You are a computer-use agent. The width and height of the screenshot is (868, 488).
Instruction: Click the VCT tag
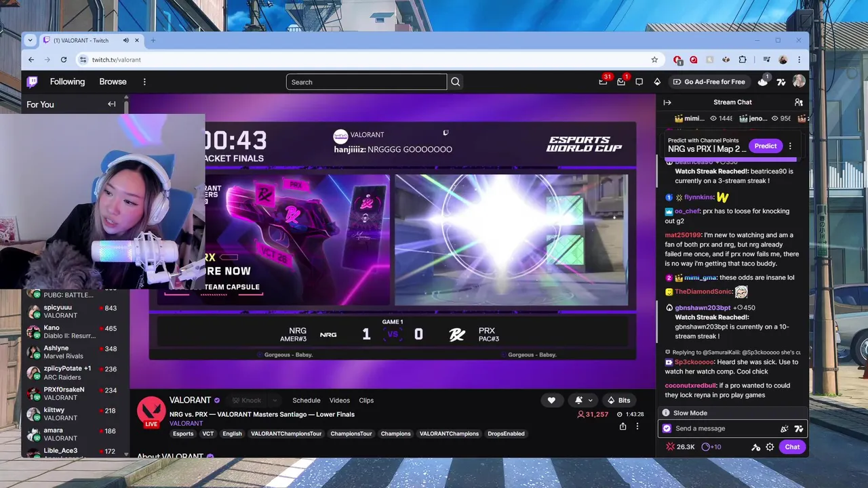[208, 434]
